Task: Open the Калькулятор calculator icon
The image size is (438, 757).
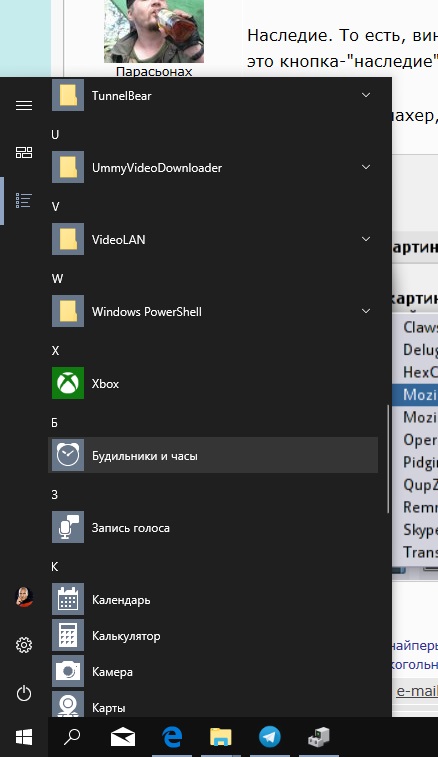Action: [x=68, y=635]
